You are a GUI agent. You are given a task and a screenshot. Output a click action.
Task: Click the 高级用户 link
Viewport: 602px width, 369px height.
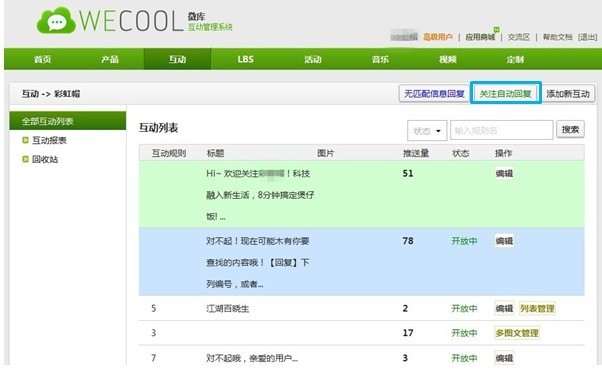[x=438, y=37]
